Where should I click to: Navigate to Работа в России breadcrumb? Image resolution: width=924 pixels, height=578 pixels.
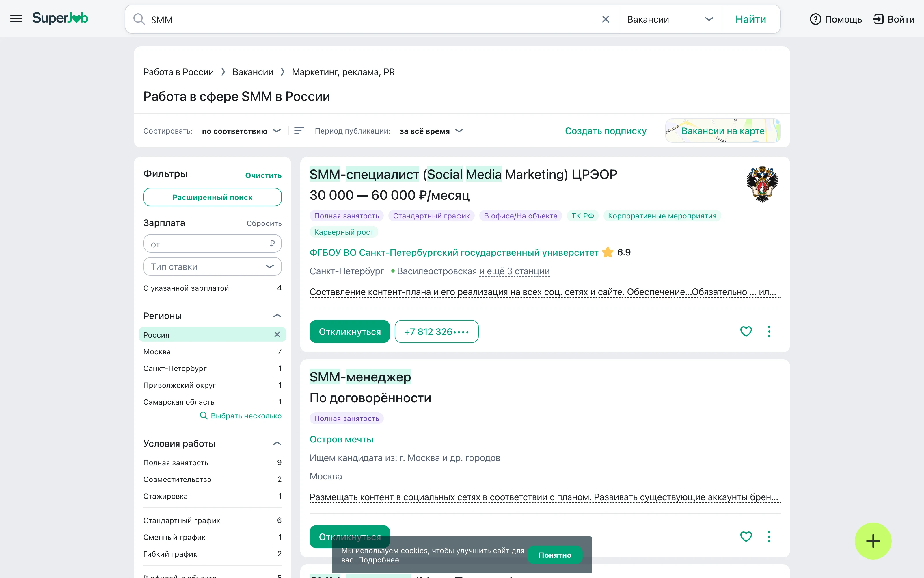[x=178, y=72]
